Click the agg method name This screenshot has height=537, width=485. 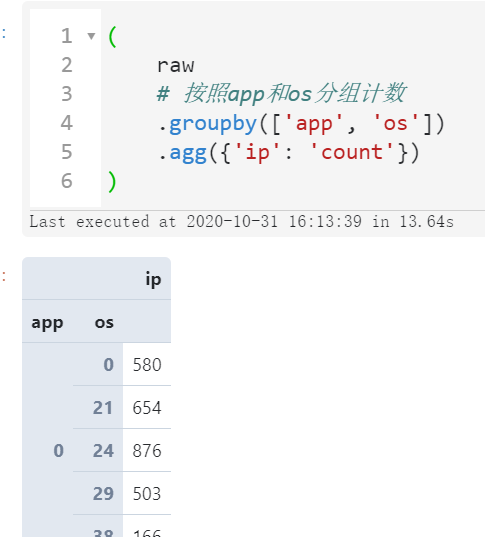point(188,153)
